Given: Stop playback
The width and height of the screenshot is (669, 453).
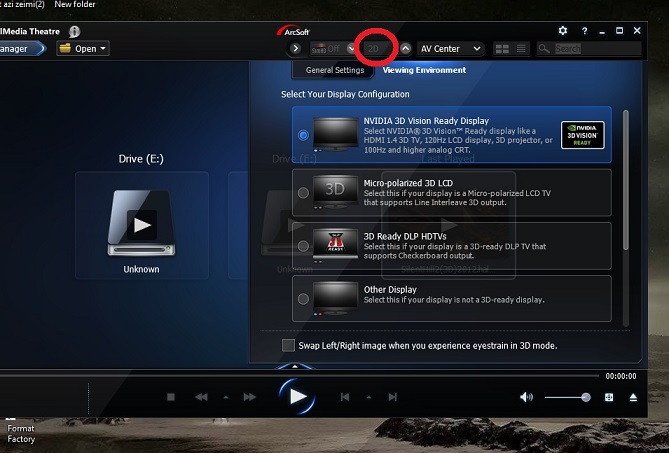Looking at the screenshot, I should [x=171, y=397].
